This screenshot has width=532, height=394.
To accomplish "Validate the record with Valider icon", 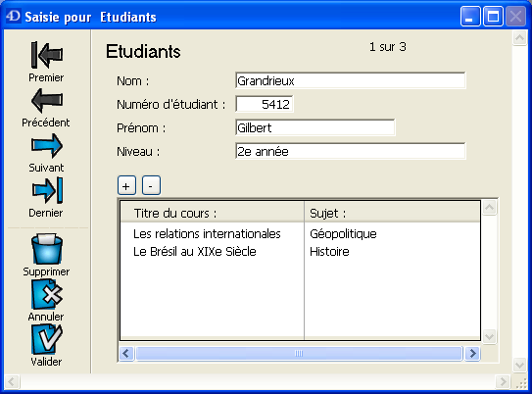I will (x=47, y=339).
